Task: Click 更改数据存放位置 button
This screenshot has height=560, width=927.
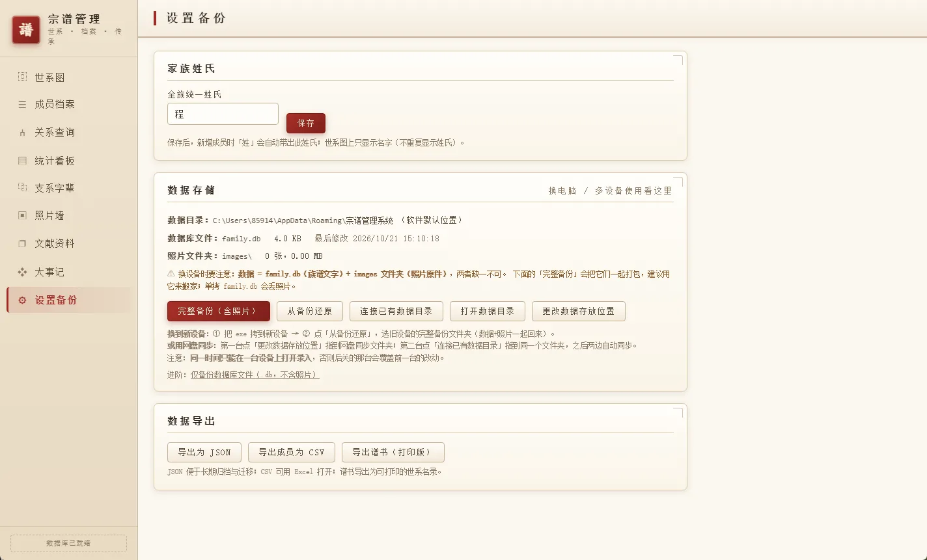Action: click(x=579, y=311)
